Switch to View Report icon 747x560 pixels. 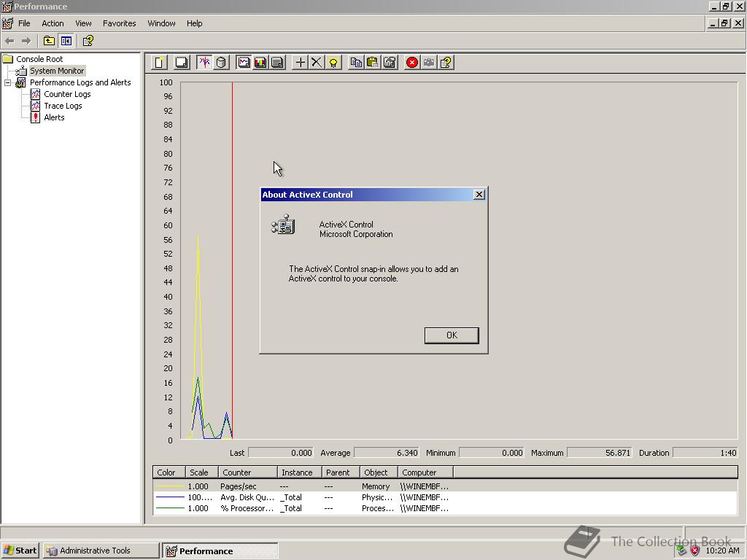point(276,63)
